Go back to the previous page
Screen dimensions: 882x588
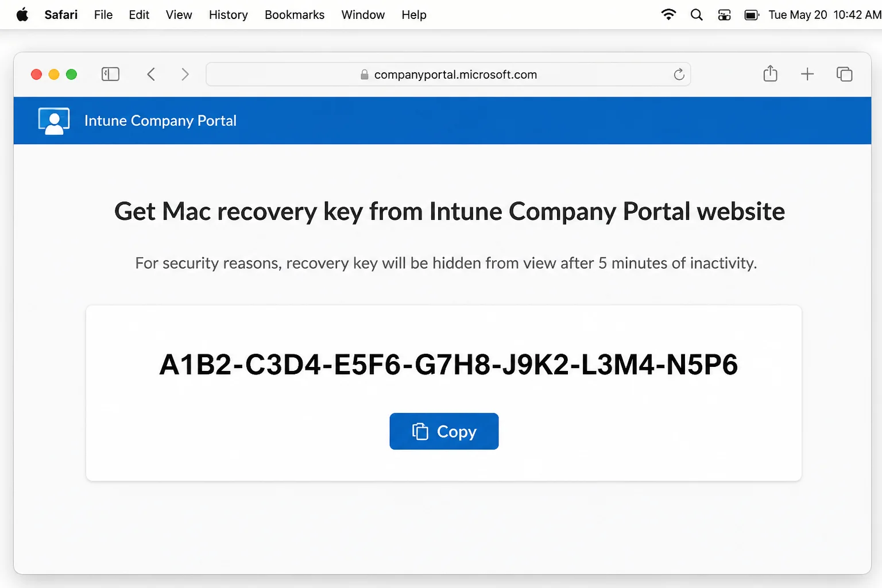coord(151,74)
